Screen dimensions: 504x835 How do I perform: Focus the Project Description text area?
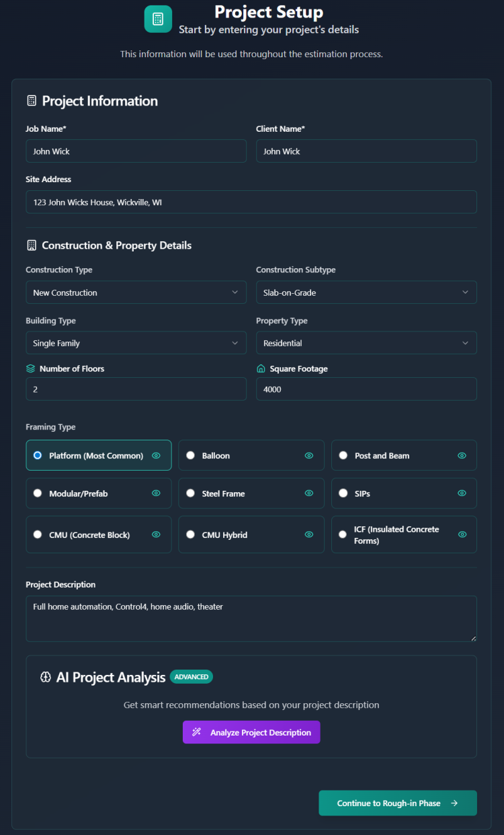click(x=251, y=619)
